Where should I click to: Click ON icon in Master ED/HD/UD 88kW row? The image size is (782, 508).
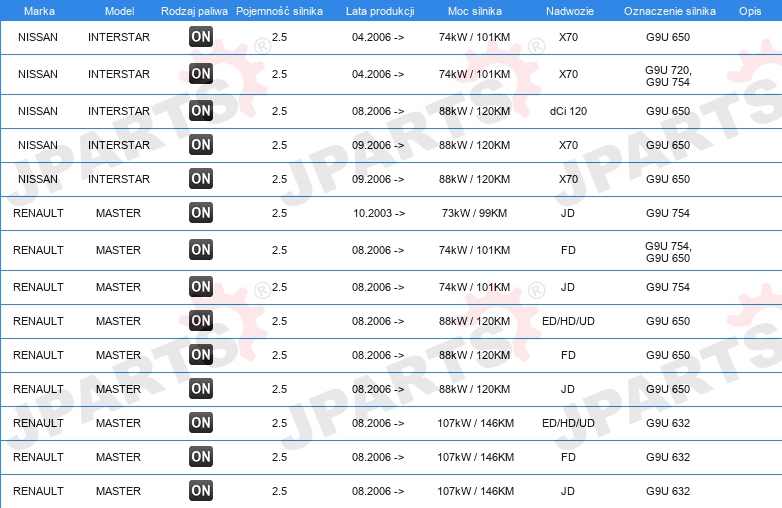(200, 320)
